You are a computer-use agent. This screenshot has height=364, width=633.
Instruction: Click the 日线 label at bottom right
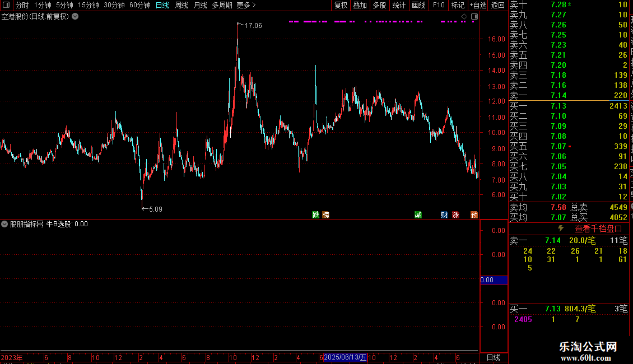point(494,357)
